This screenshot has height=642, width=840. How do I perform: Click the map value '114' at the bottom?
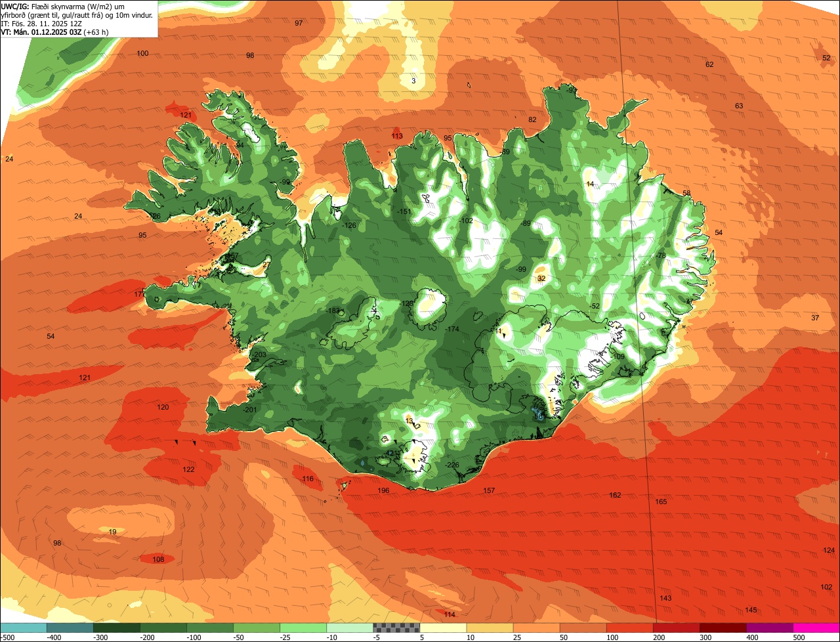tap(450, 614)
